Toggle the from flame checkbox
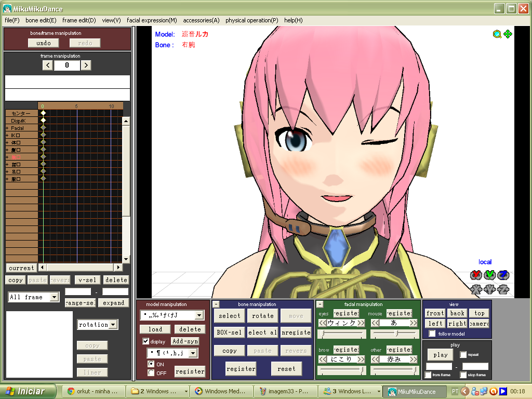The image size is (532, 399). click(x=428, y=375)
